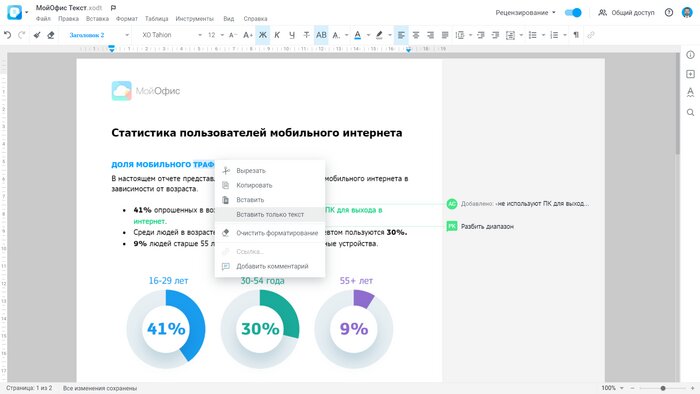Apply the highlight marker color

pyautogui.click(x=379, y=35)
